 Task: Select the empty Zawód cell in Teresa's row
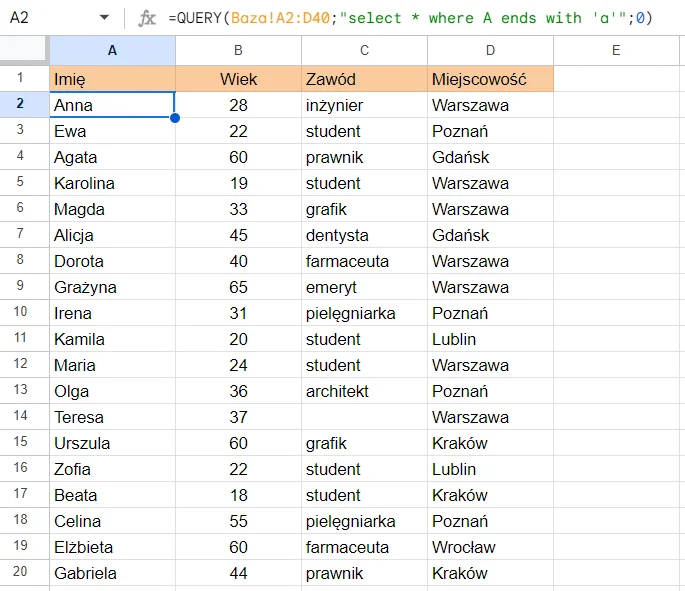coord(364,417)
